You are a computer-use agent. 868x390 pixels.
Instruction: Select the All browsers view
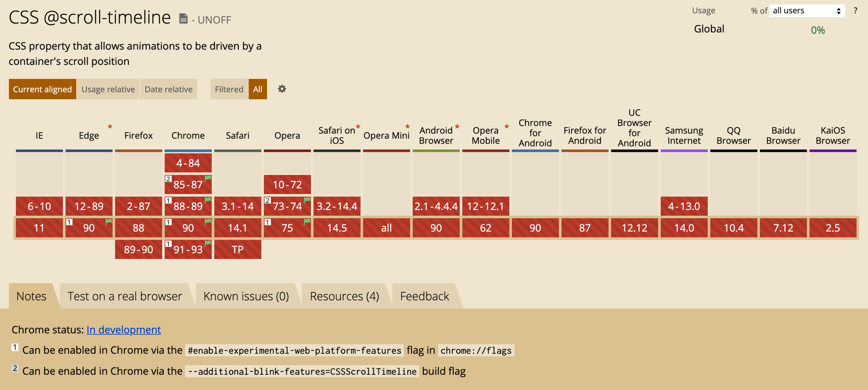(x=257, y=89)
